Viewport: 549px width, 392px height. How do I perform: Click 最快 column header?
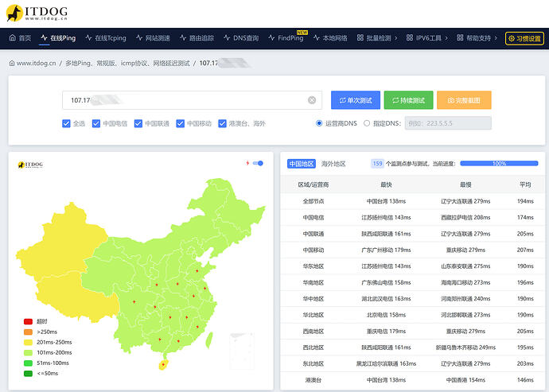coord(386,184)
